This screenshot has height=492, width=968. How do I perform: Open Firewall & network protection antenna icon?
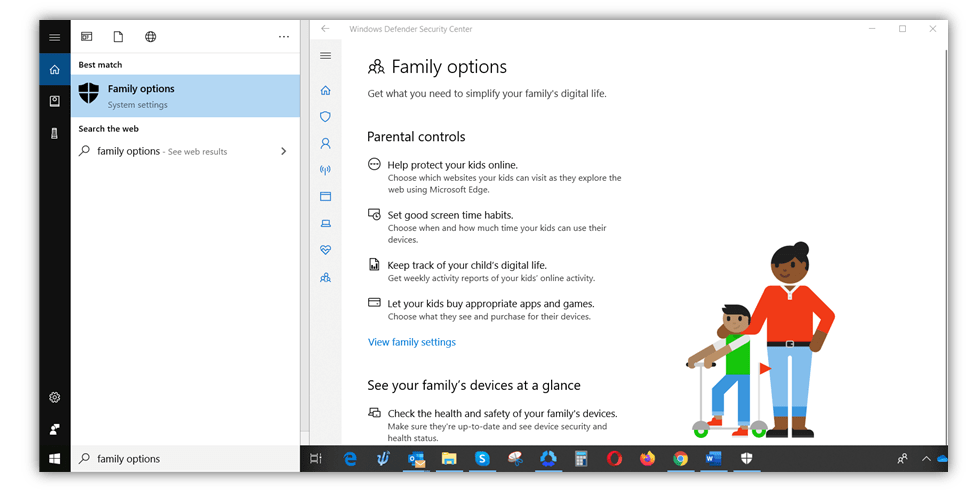point(325,170)
